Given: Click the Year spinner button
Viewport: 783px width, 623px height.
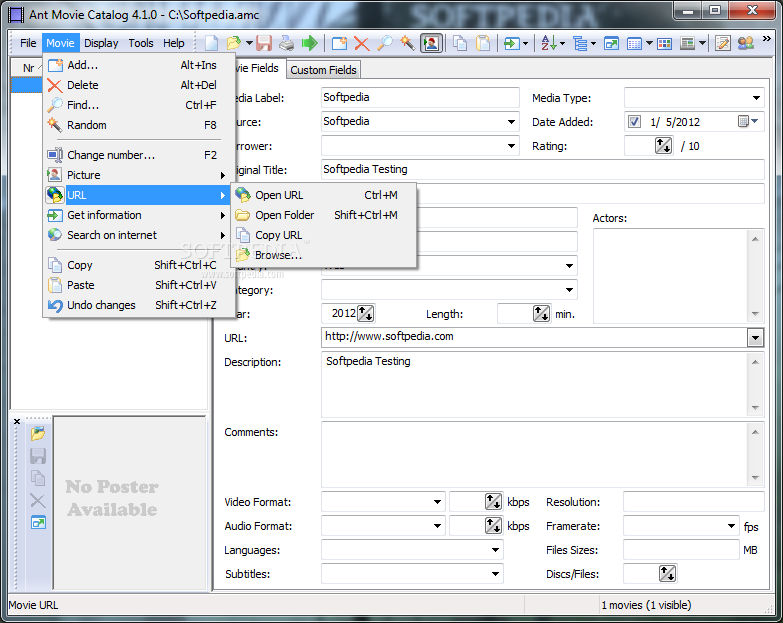Looking at the screenshot, I should pyautogui.click(x=366, y=313).
